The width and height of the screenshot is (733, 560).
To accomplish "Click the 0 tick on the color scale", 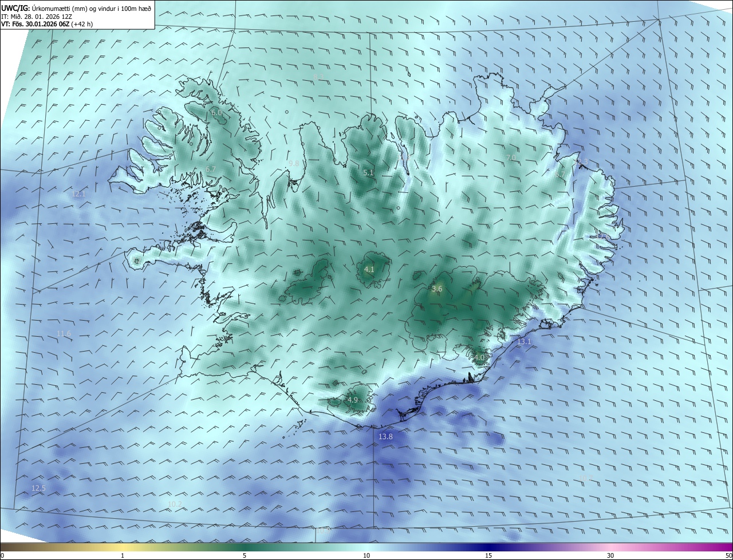I will point(2,555).
